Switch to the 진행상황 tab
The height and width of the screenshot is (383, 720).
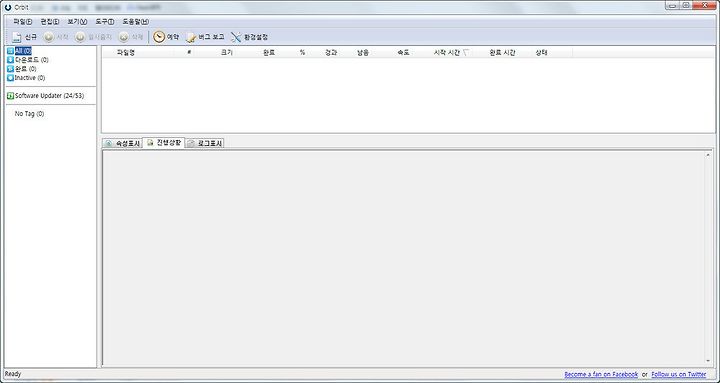163,142
